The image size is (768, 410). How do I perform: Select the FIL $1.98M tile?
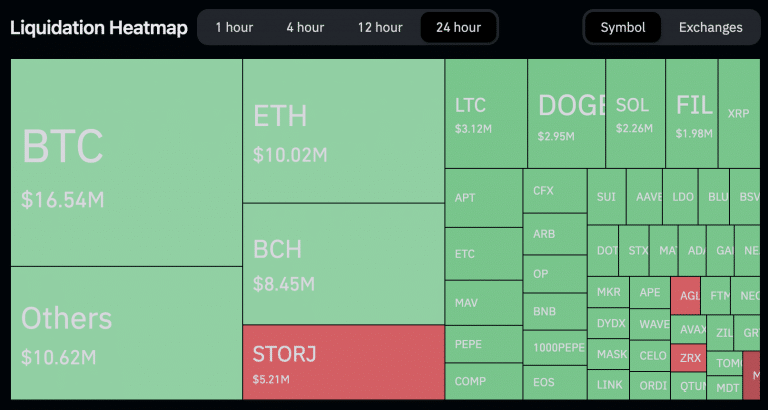(x=692, y=114)
